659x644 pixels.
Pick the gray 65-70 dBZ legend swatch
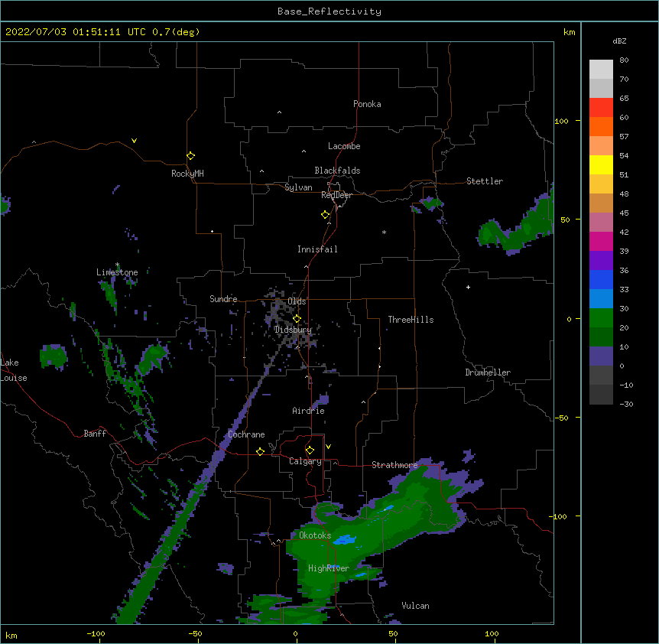[x=601, y=88]
